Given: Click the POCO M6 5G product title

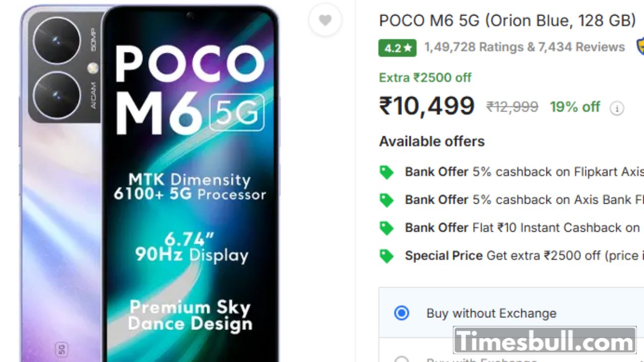Looking at the screenshot, I should [507, 21].
